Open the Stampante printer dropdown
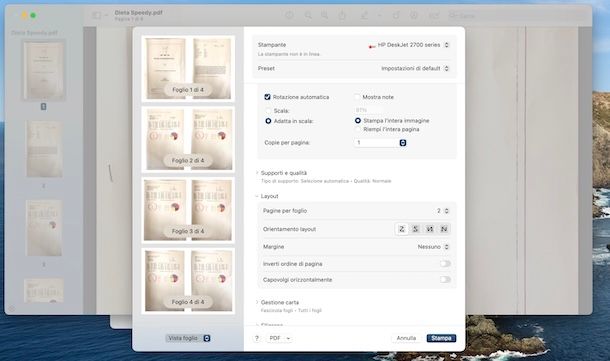Image resolution: width=610 pixels, height=361 pixels. pos(408,45)
